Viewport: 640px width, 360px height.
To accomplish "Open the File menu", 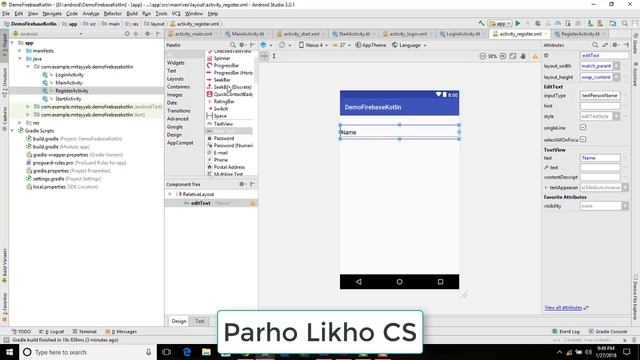I will (6, 13).
